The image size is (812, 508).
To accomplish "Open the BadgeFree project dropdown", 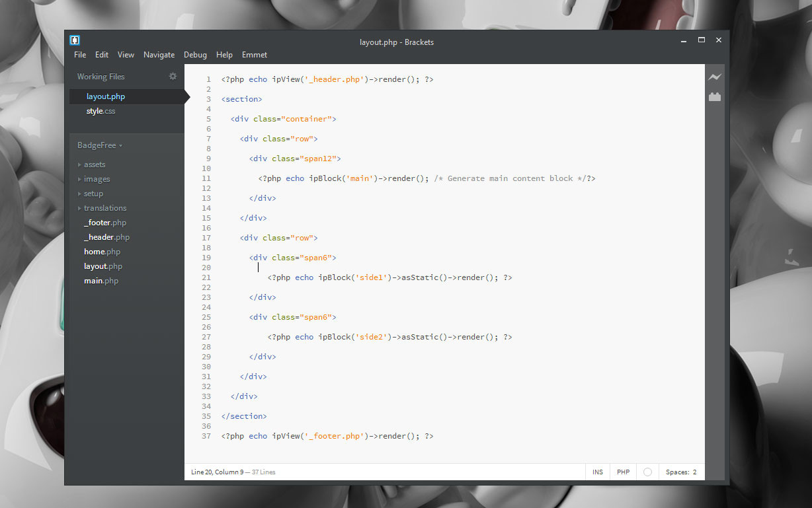I will [x=100, y=145].
